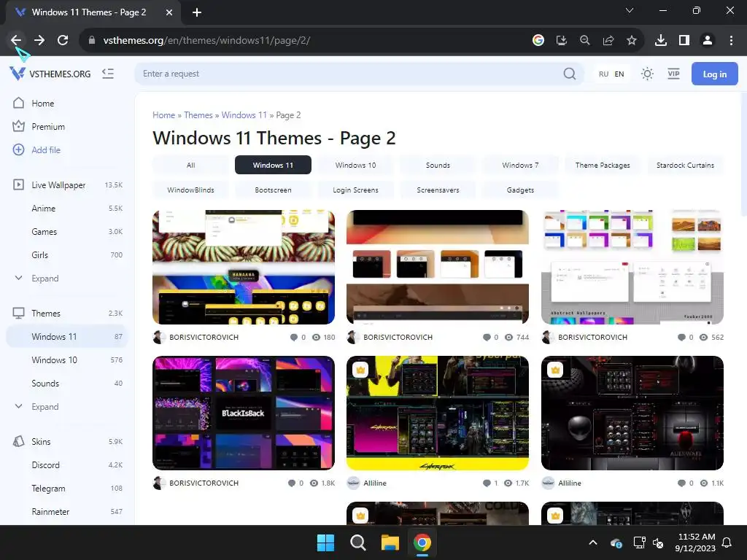747x560 pixels.
Task: Reload the current page
Action: coord(63,41)
